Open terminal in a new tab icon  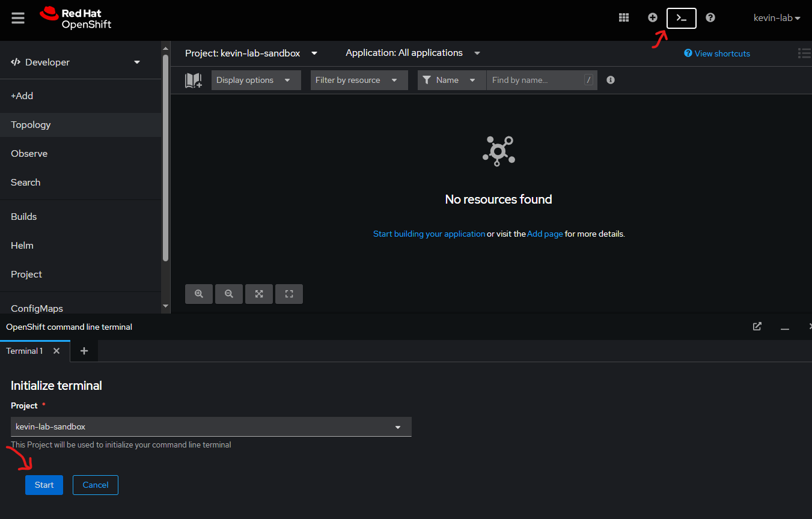(x=757, y=326)
